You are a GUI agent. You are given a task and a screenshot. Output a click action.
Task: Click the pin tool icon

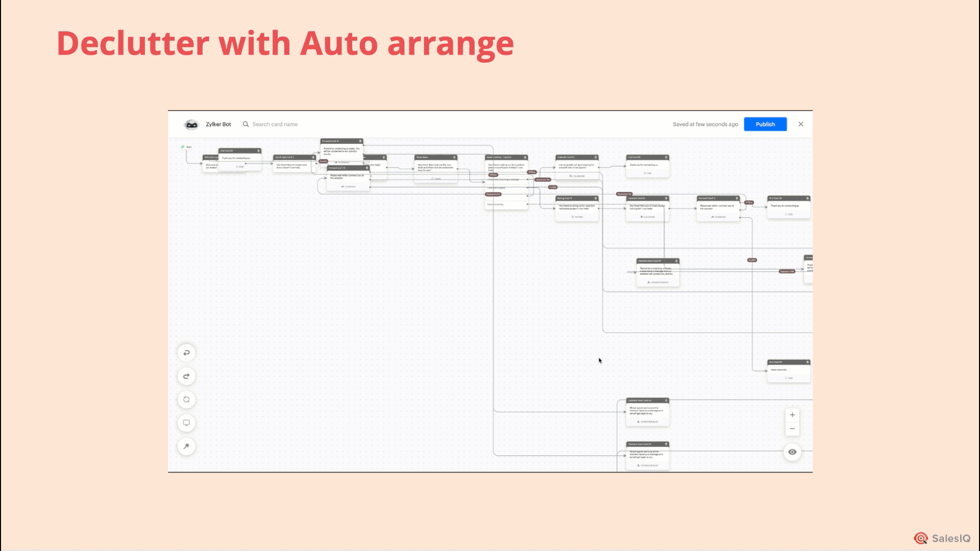click(186, 446)
